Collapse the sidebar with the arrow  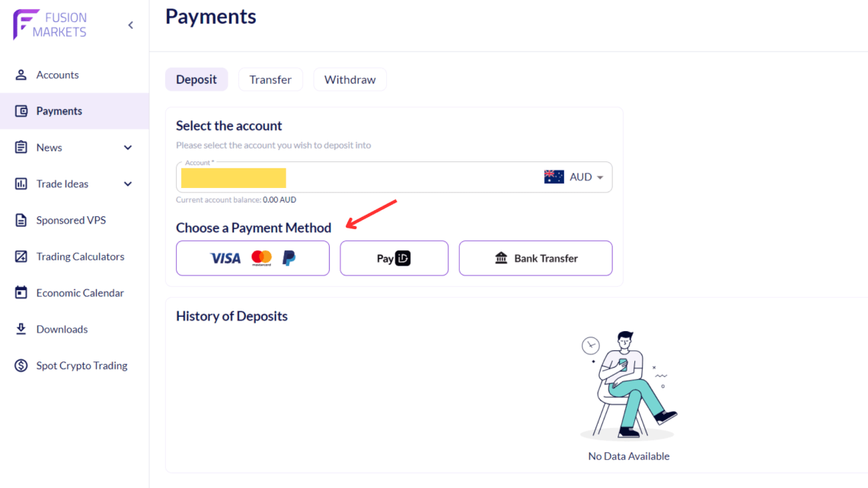click(x=130, y=24)
